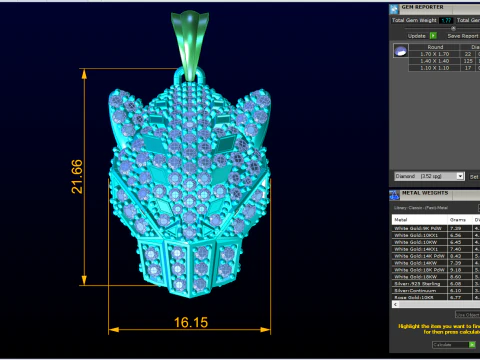The height and width of the screenshot is (360, 480).
Task: Click the Round column header
Action: [x=435, y=47]
